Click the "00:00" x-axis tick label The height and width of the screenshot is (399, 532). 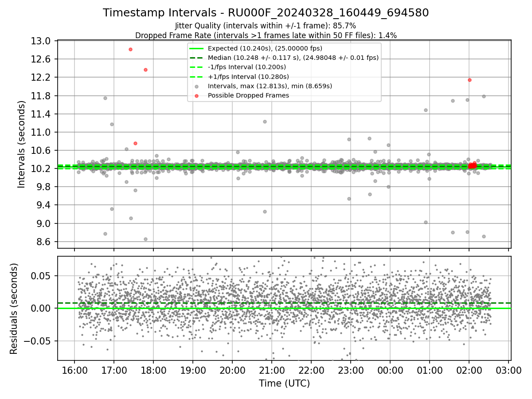tap(390, 370)
